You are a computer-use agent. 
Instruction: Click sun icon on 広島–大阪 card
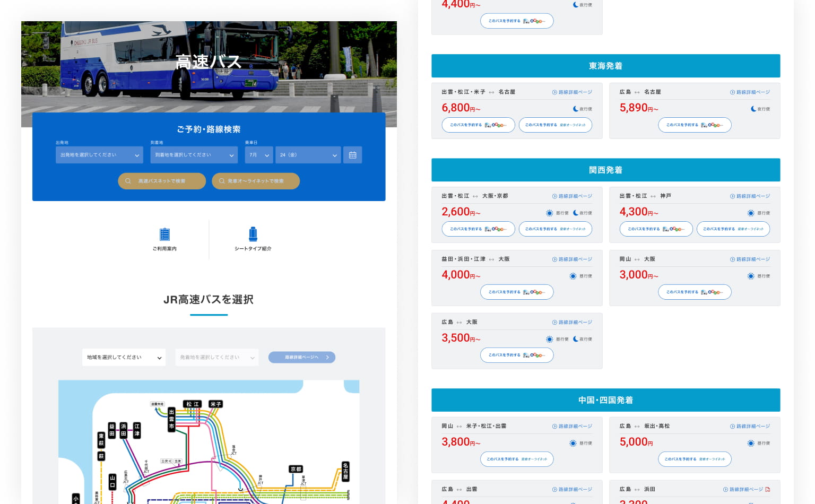point(550,339)
